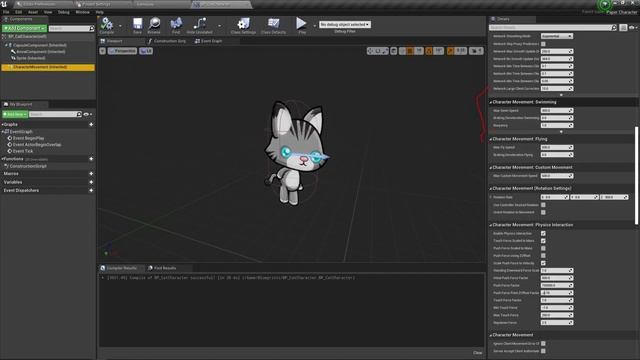Screen dimensions: 640x360
Task: Click the Max Swim Speed value field
Action: point(557,111)
